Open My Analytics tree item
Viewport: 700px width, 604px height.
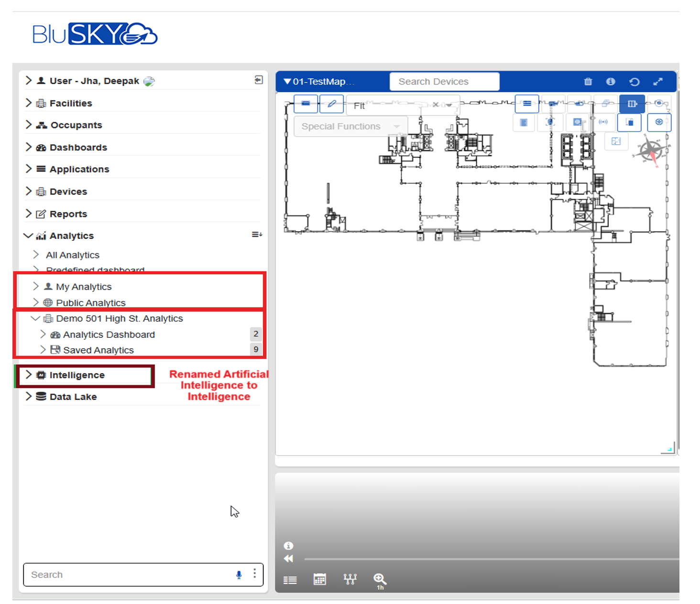[x=84, y=287]
